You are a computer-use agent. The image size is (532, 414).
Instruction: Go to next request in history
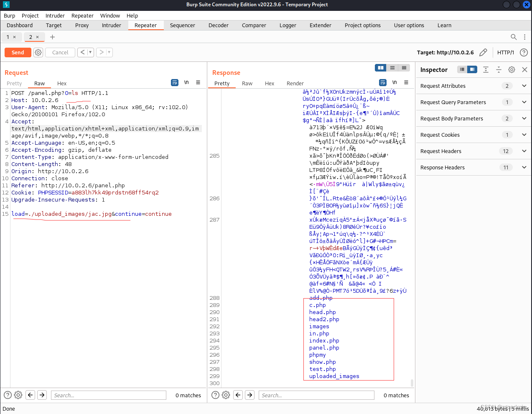(x=102, y=52)
